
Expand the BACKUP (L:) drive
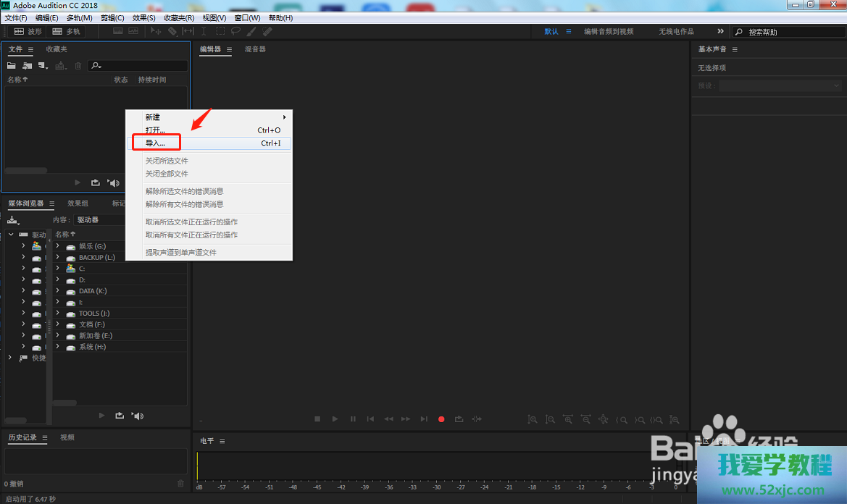(58, 257)
